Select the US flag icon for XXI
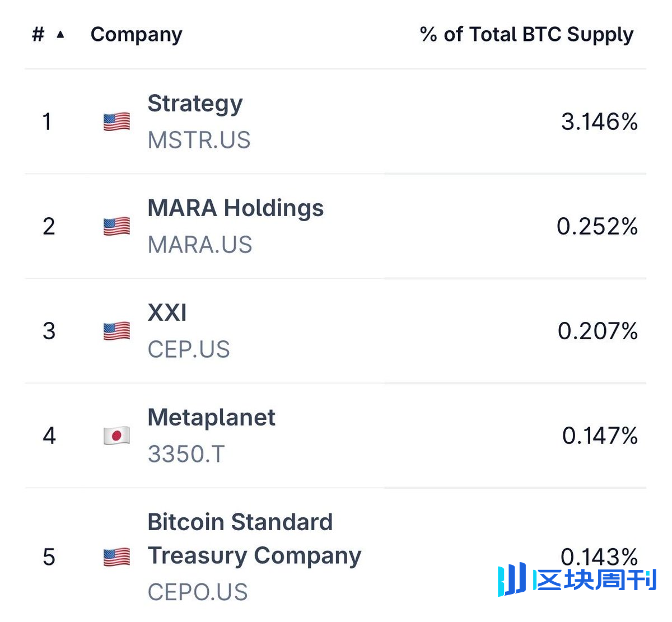Image resolution: width=672 pixels, height=622 pixels. (x=116, y=331)
